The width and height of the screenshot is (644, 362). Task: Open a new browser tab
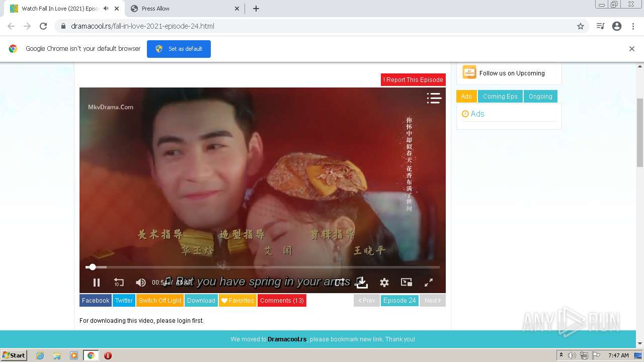tap(256, 9)
